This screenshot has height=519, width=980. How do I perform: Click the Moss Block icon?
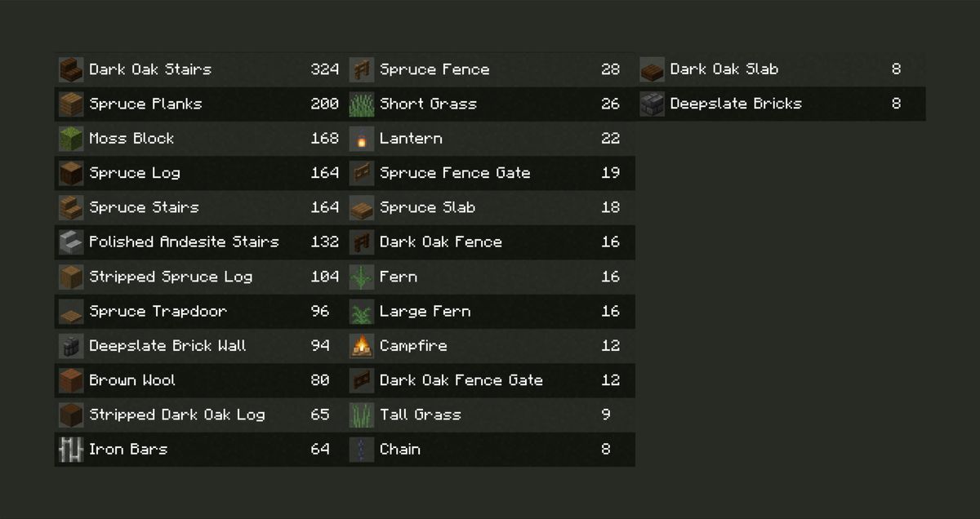pos(71,139)
